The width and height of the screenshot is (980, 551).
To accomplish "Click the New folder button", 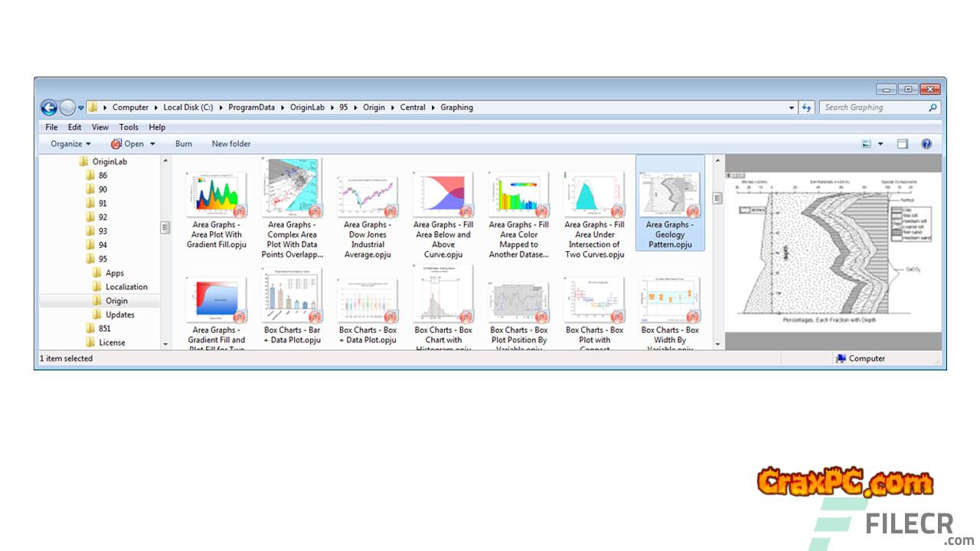I will 231,144.
